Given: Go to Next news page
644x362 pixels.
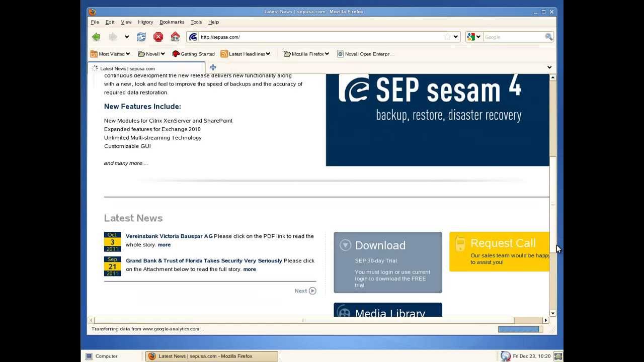Looking at the screenshot, I should [x=305, y=291].
